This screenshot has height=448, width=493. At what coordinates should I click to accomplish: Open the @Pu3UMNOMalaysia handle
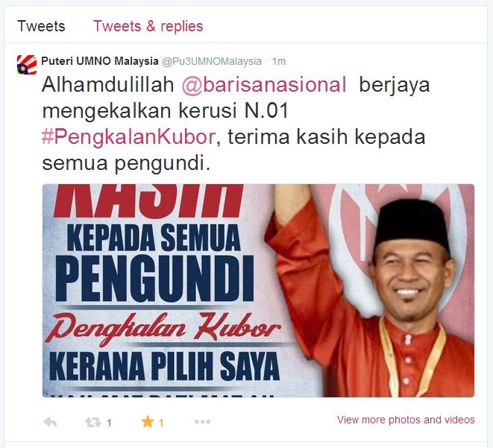[x=212, y=61]
